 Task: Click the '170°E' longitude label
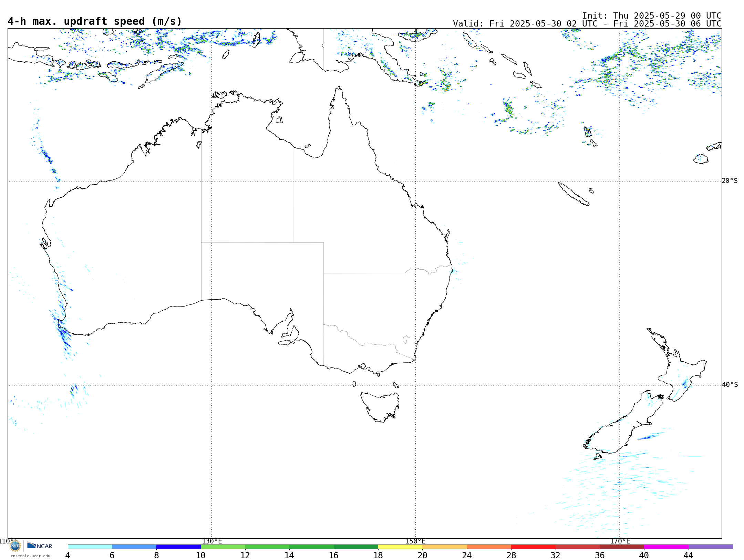pos(620,541)
